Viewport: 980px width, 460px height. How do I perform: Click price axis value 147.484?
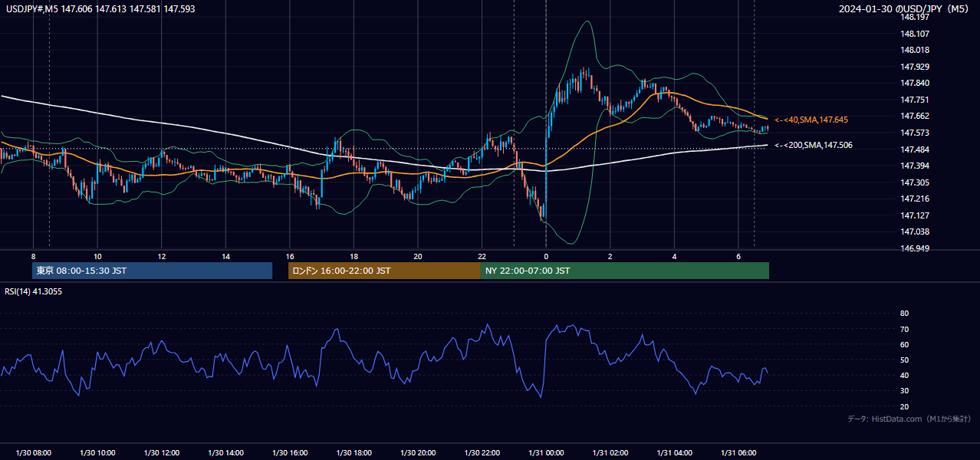point(916,149)
